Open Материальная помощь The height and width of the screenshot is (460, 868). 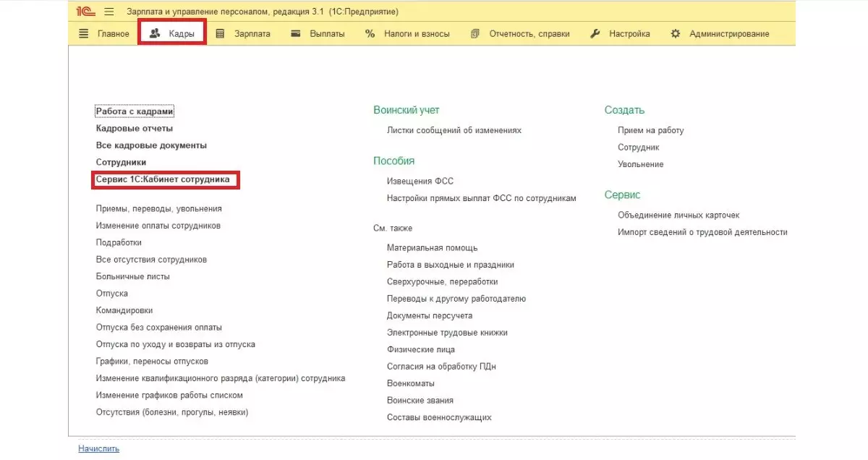click(x=433, y=248)
